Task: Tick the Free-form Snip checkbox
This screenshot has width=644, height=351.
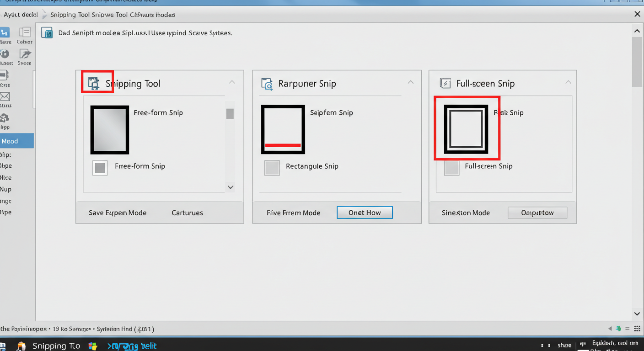Action: click(100, 168)
